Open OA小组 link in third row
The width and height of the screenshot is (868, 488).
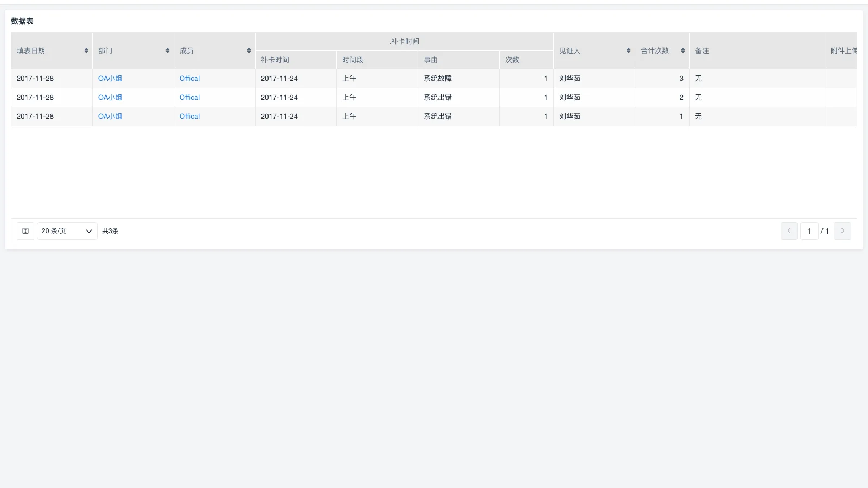pyautogui.click(x=110, y=117)
